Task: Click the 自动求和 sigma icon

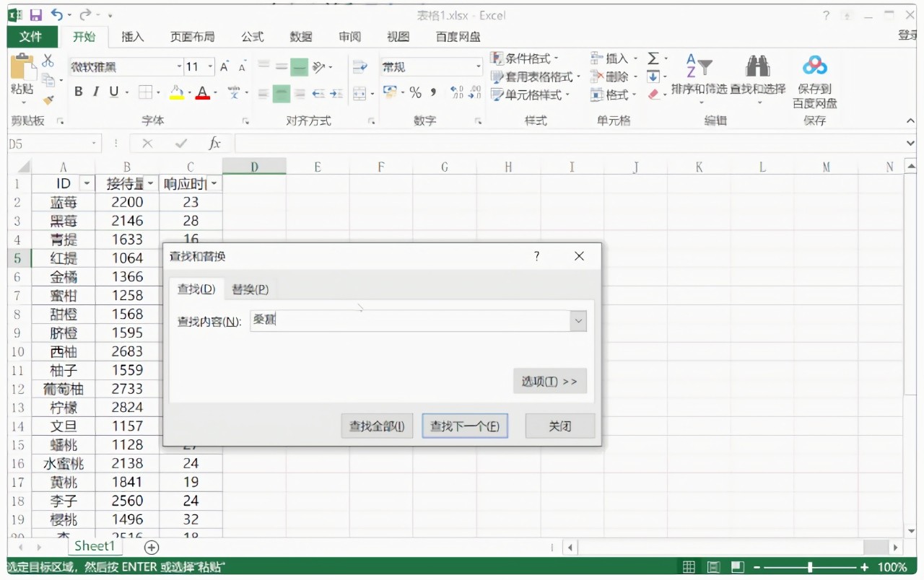Action: coord(652,58)
